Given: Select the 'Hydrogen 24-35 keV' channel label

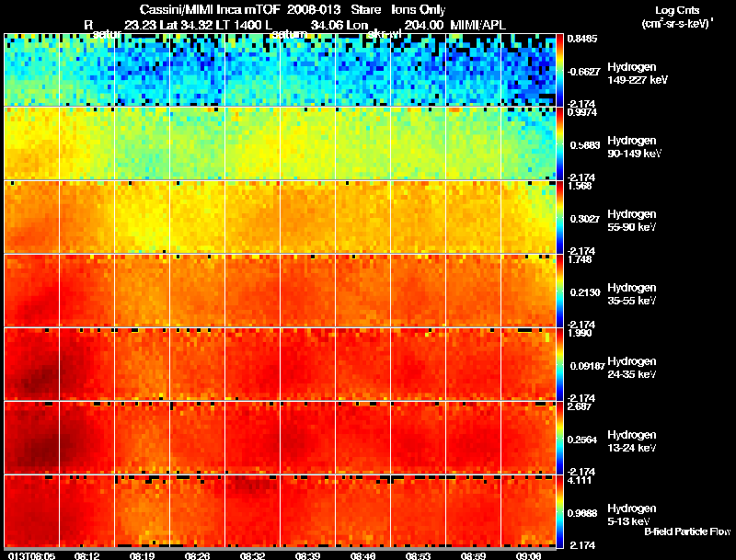Looking at the screenshot, I should pyautogui.click(x=632, y=368).
